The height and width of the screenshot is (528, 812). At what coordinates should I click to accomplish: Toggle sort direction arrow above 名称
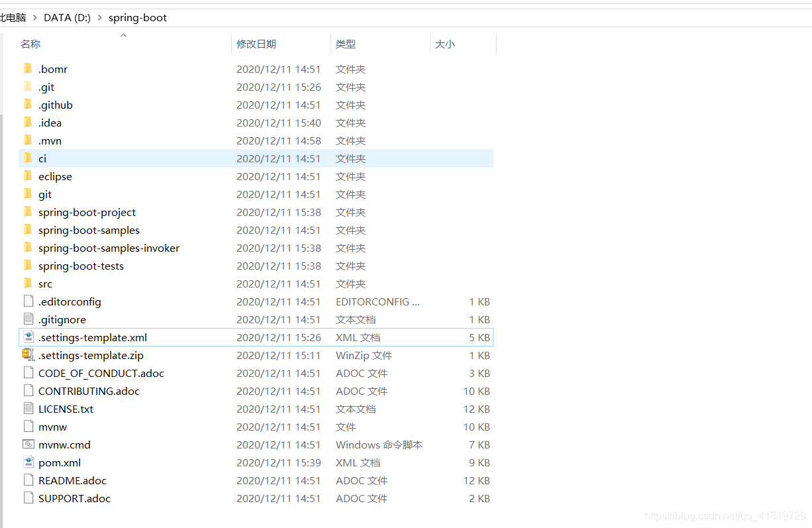123,35
